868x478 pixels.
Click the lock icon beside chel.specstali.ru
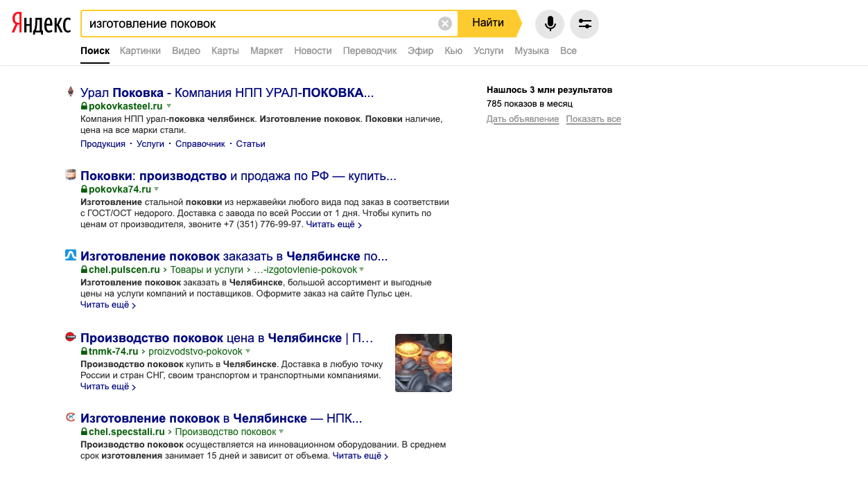click(x=84, y=432)
